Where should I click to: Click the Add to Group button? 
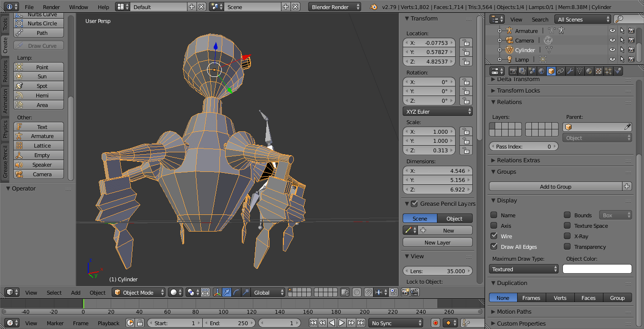coord(555,187)
